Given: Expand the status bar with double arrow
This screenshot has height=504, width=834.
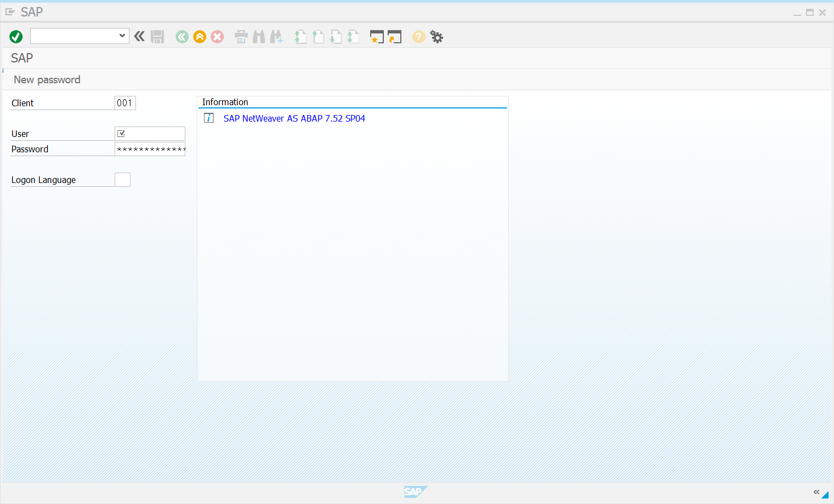Looking at the screenshot, I should (816, 492).
